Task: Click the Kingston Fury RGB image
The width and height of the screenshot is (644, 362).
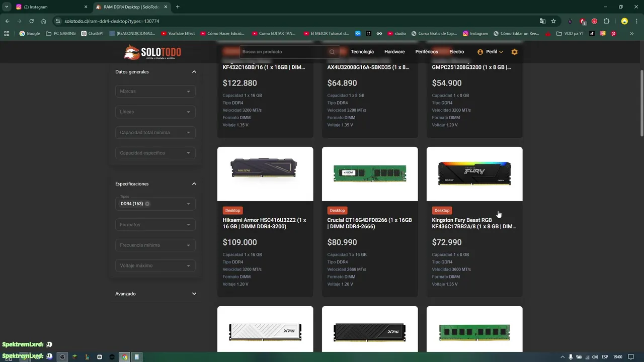Action: pyautogui.click(x=474, y=174)
